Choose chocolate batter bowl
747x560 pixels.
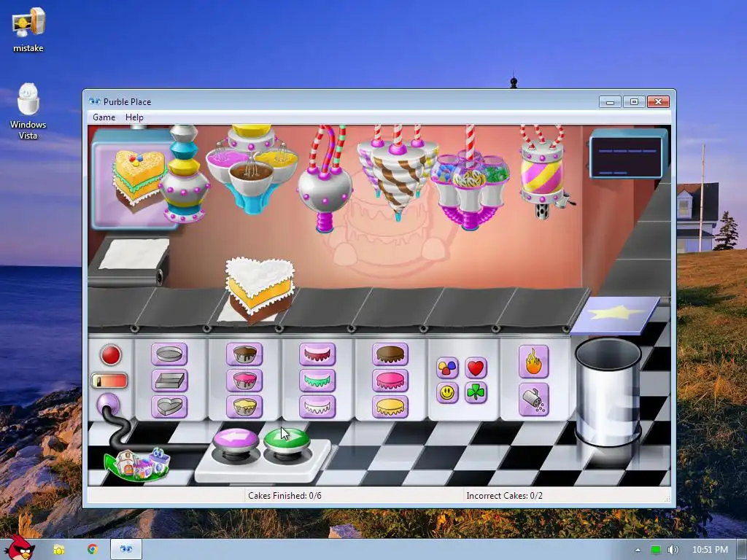click(244, 354)
